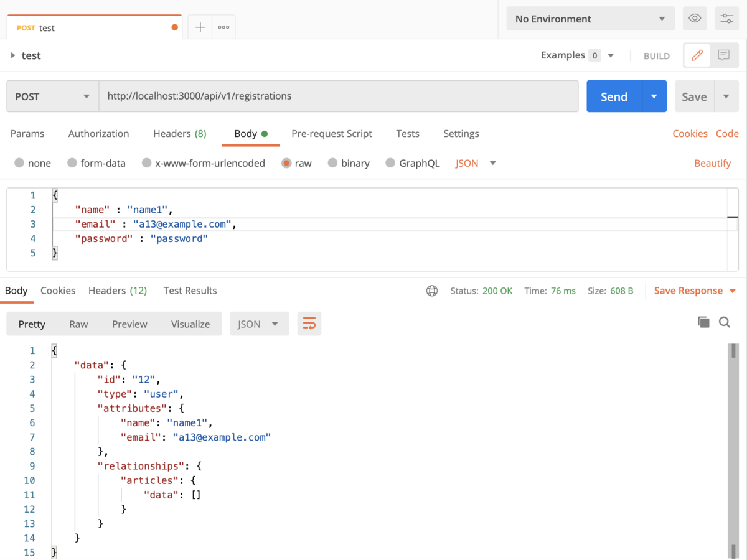Image resolution: width=747 pixels, height=560 pixels.
Task: Open environment quick look with the eye icon
Action: [x=695, y=18]
